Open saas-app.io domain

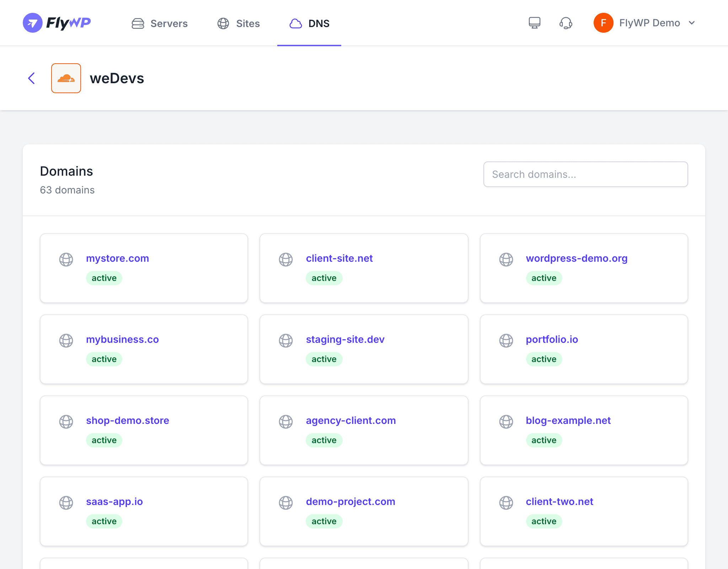pos(114,501)
